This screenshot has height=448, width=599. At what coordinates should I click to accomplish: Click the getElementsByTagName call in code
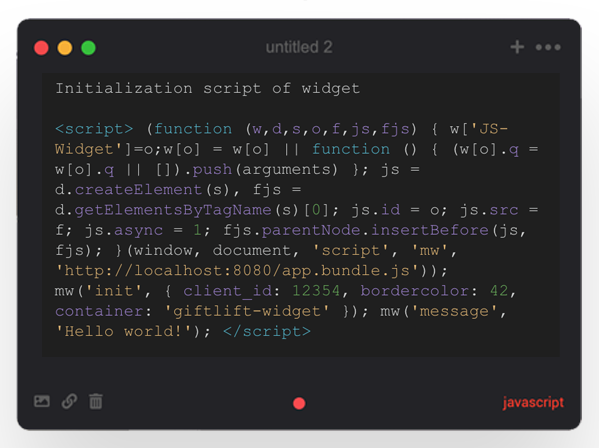point(173,210)
